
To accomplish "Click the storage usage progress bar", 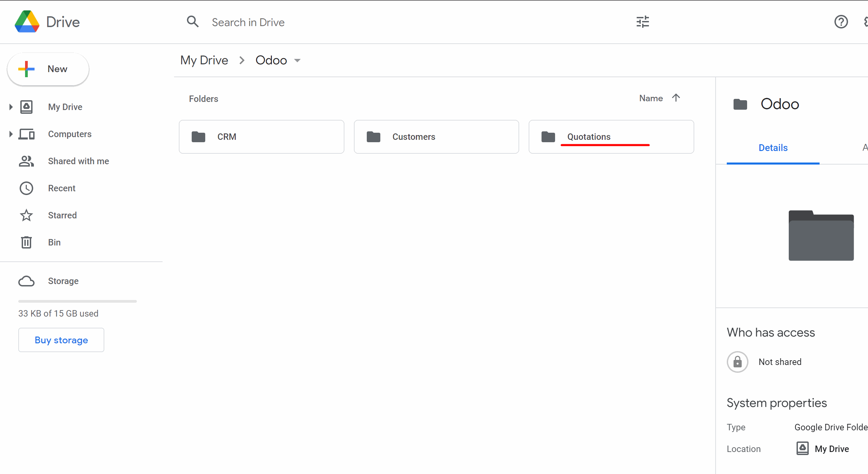I will tap(78, 301).
